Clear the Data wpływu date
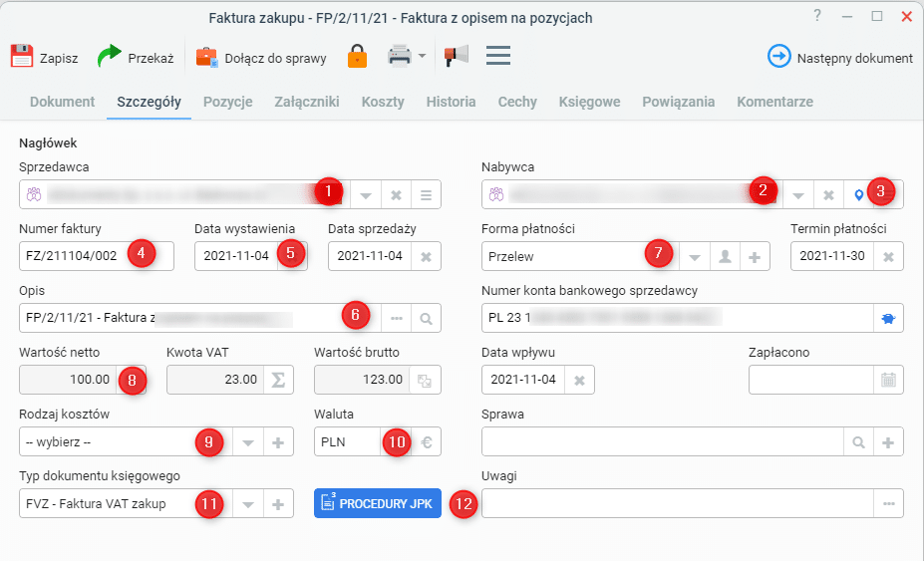The image size is (924, 561). click(x=580, y=380)
